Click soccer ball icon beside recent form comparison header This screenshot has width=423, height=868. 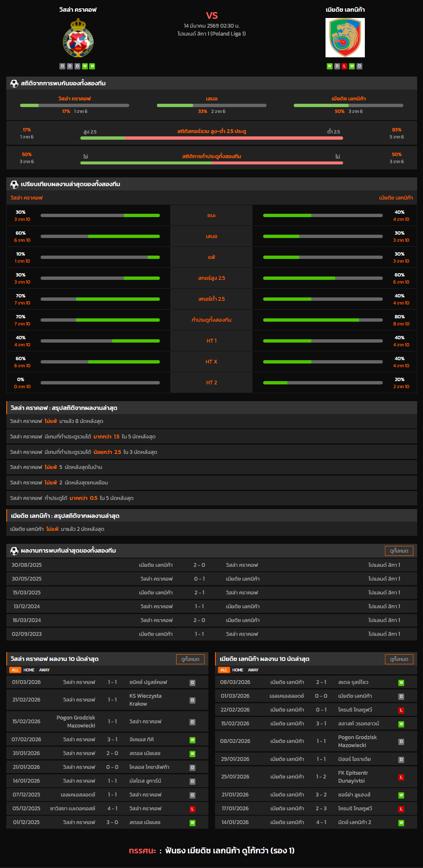coord(14,184)
